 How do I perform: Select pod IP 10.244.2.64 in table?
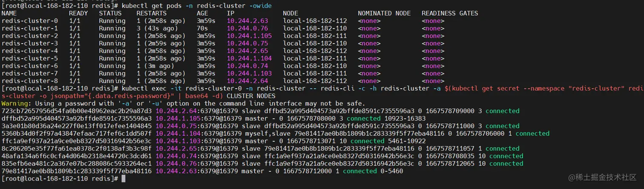pyautogui.click(x=247, y=81)
